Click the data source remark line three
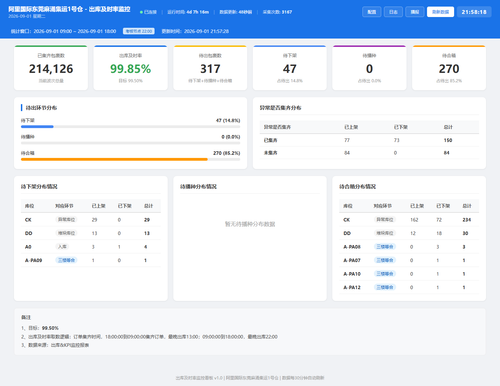 [x=55, y=345]
